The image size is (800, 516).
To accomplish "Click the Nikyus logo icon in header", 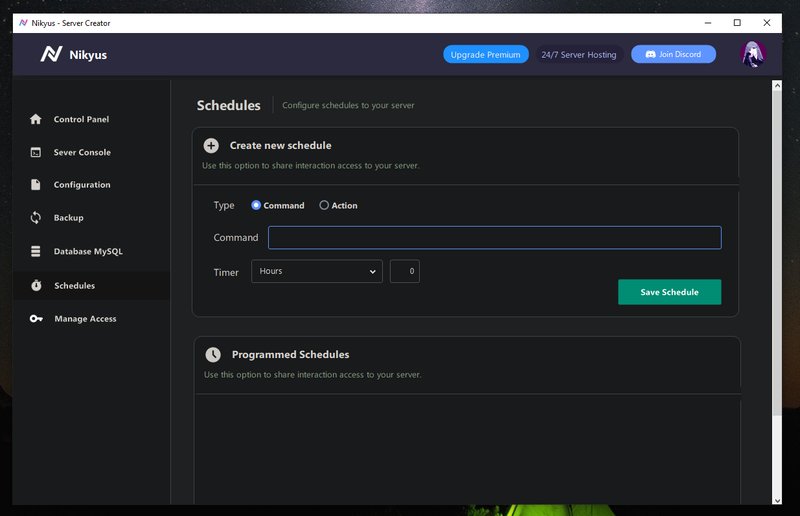I will tap(51, 54).
